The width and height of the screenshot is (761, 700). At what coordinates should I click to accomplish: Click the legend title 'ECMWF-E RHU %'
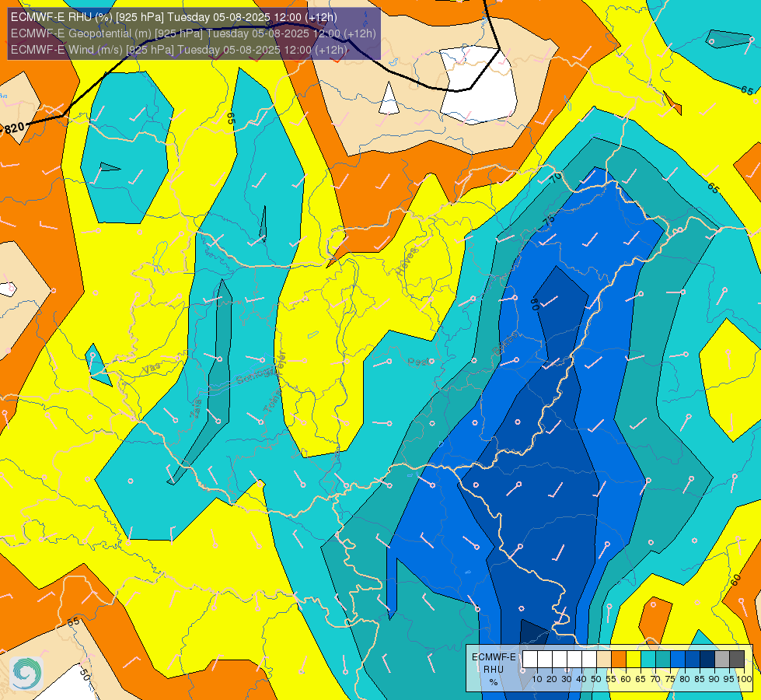click(494, 670)
